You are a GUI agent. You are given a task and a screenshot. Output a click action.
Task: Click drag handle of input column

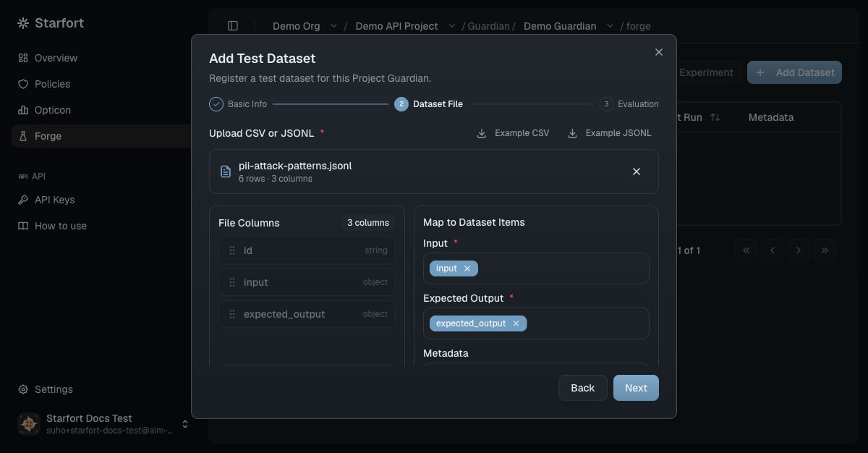tap(232, 282)
